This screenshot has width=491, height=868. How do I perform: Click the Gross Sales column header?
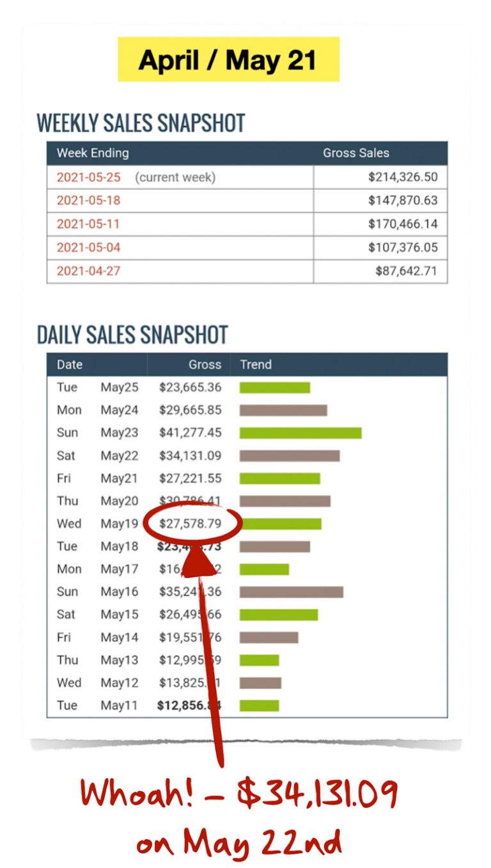pos(355,153)
